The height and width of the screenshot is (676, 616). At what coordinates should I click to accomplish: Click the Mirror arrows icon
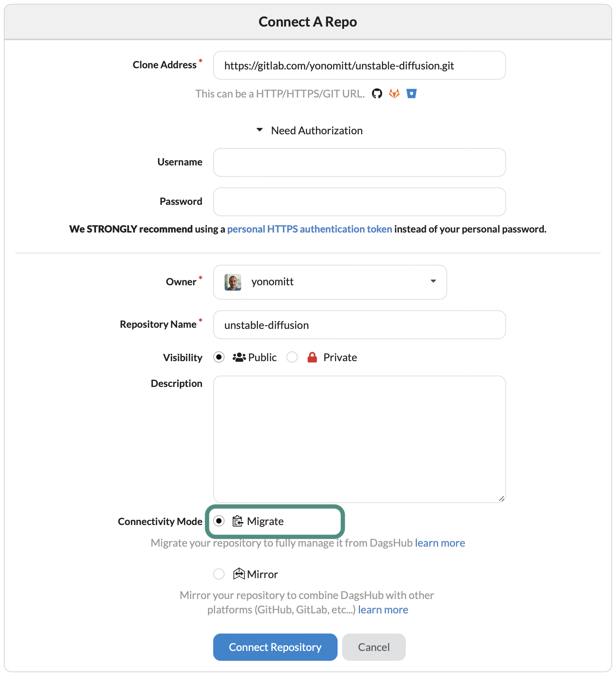coord(238,574)
